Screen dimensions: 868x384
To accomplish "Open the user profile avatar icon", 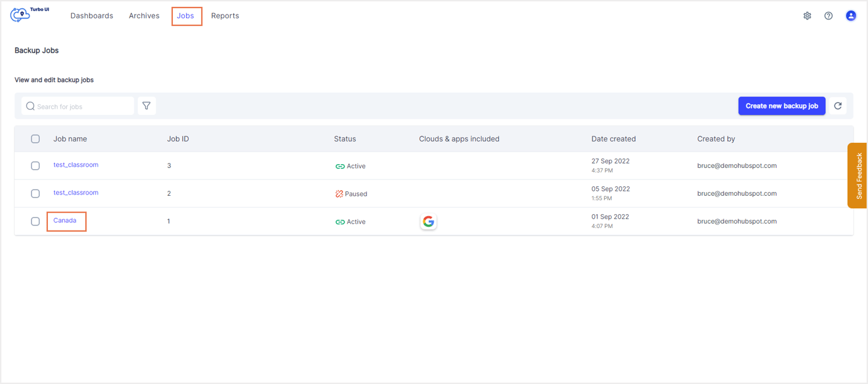I will 850,15.
